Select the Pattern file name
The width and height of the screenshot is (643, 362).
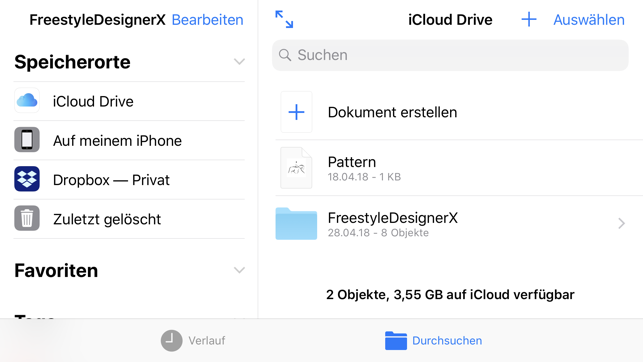click(x=352, y=162)
